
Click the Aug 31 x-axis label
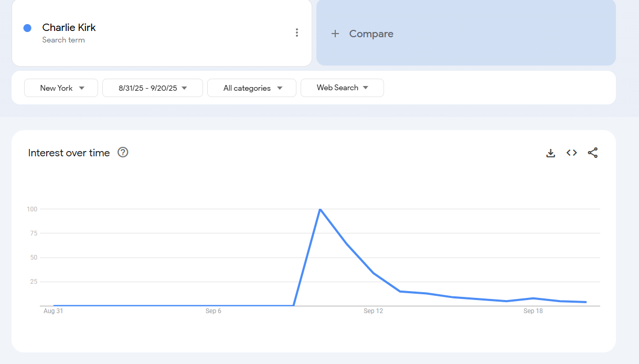[x=54, y=311]
